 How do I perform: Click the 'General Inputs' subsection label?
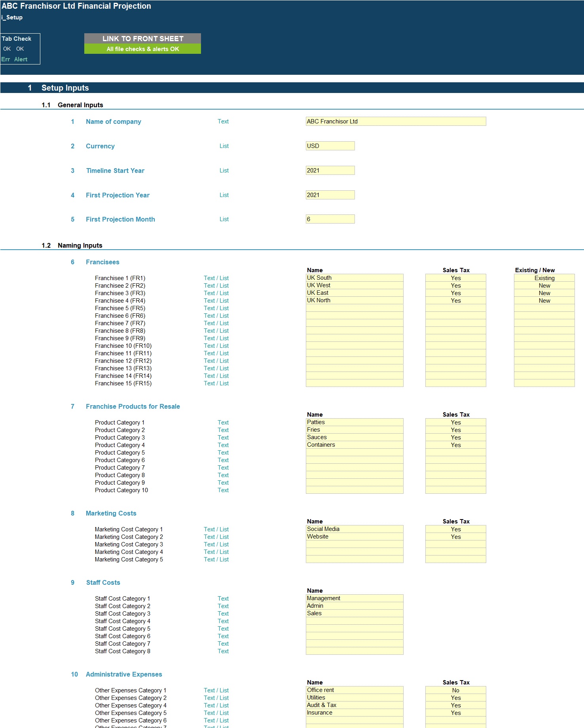click(80, 105)
